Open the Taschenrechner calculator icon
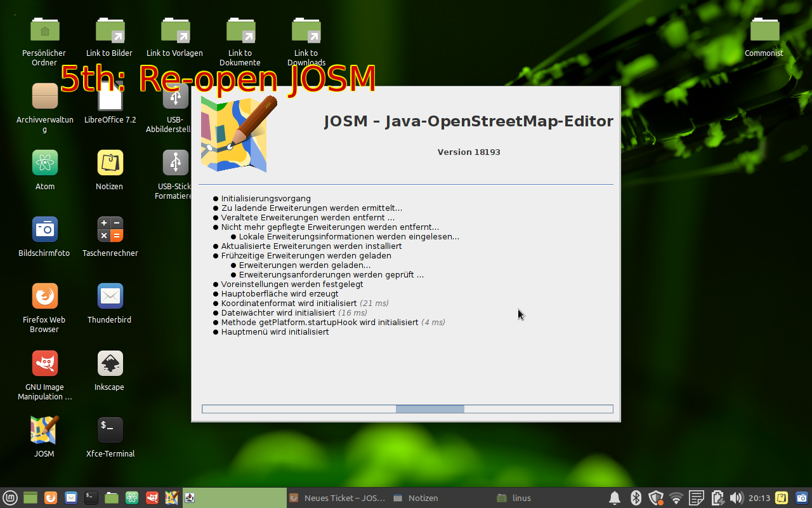This screenshot has width=812, height=508. tap(110, 229)
